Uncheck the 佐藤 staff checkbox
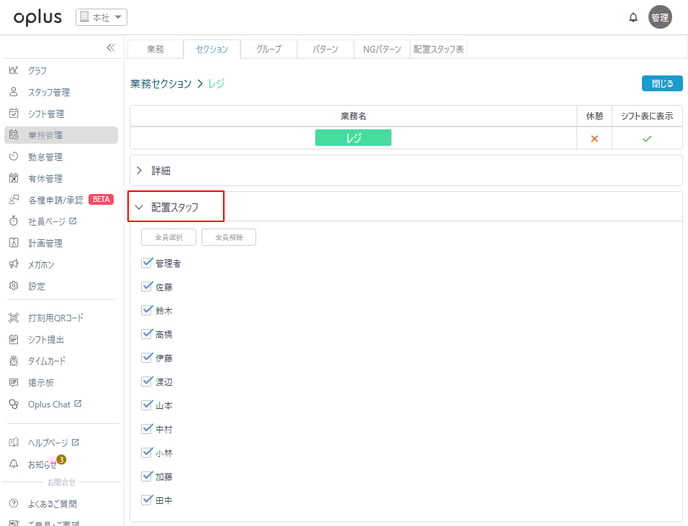The width and height of the screenshot is (688, 526). 147,287
